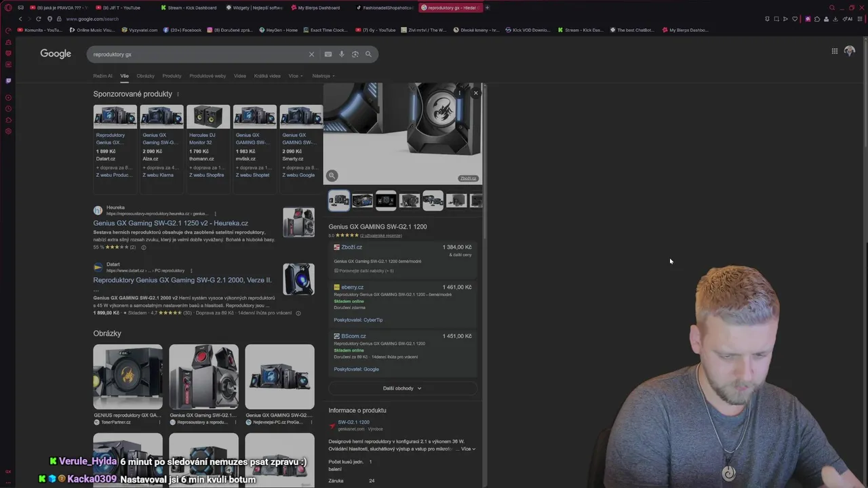Image resolution: width=868 pixels, height=488 pixels.
Task: Click the search magnifier button
Action: tap(368, 54)
